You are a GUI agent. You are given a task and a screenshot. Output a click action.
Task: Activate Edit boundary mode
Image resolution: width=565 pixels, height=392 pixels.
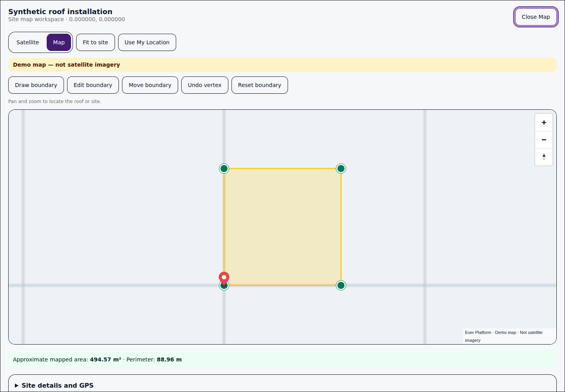(93, 85)
